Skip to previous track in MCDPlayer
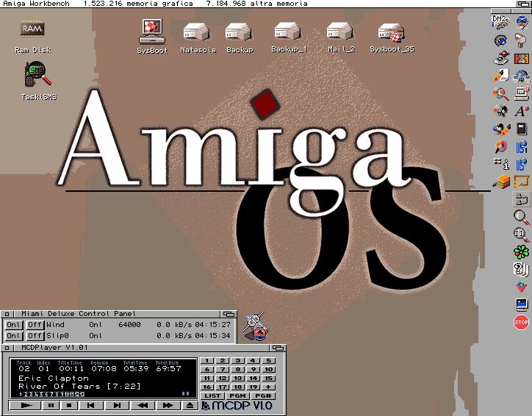Screen dimensions: 532x416 click(90, 405)
